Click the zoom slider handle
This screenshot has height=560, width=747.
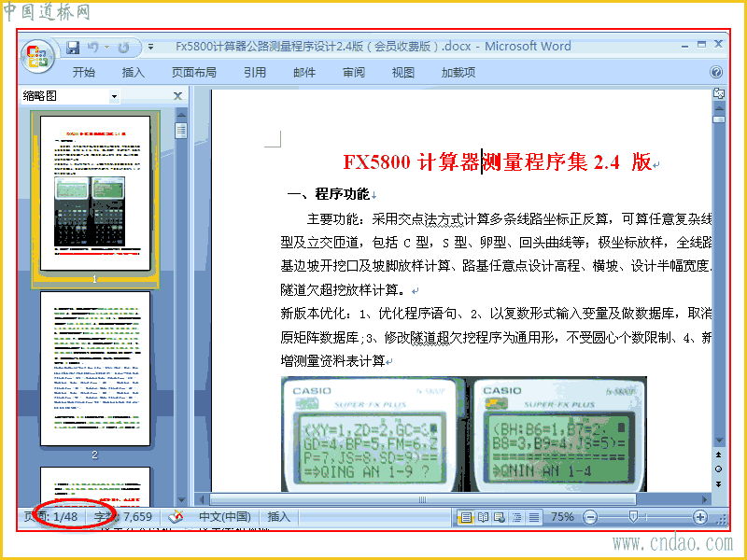[x=633, y=517]
